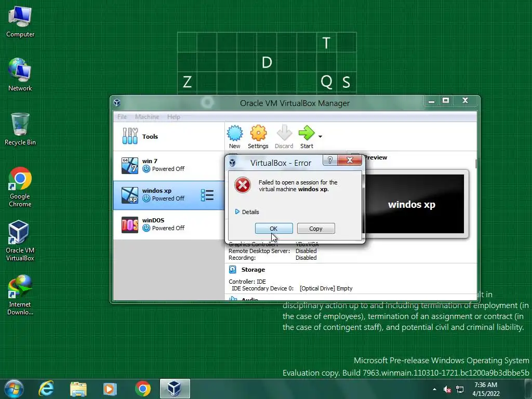The height and width of the screenshot is (399, 532).
Task: Expand the Details section of the error
Action: click(x=247, y=212)
